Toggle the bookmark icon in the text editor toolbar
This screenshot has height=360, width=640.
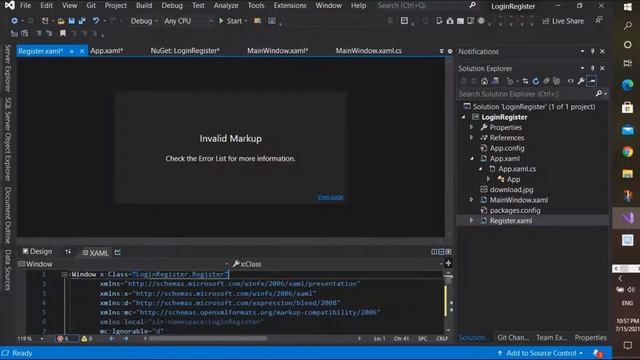[x=62, y=33]
